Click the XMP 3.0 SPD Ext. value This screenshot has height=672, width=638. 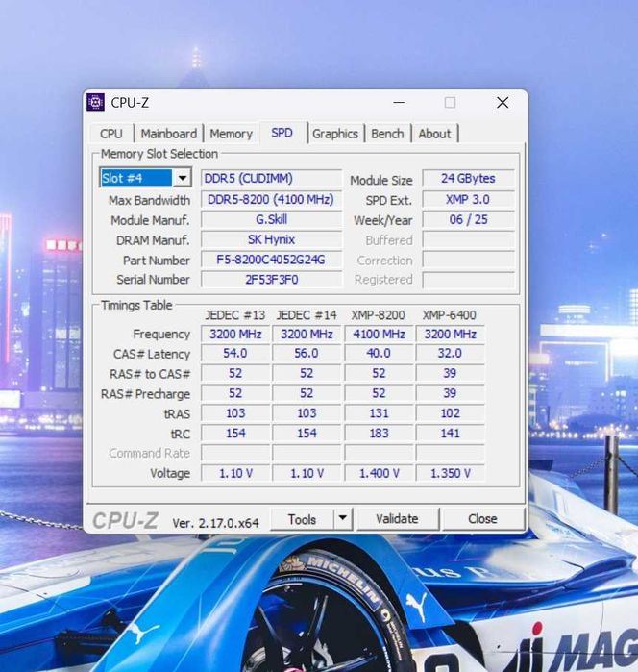(x=468, y=199)
